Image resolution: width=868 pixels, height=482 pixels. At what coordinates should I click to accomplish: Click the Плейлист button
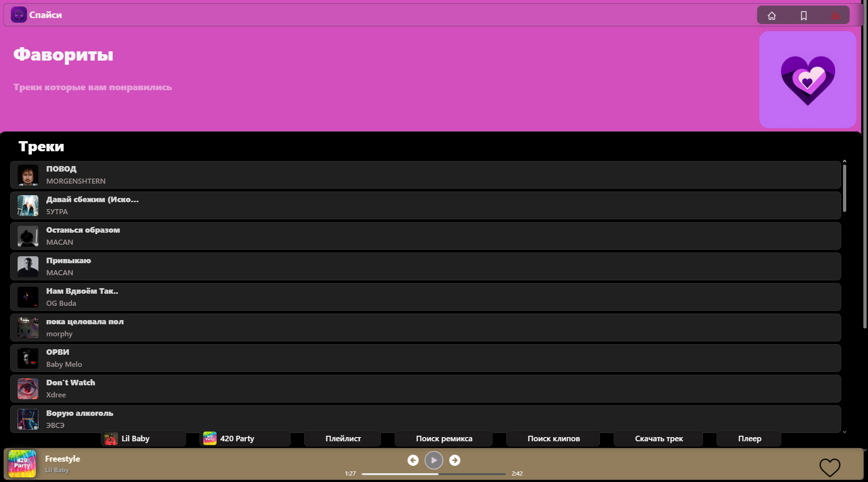point(343,439)
